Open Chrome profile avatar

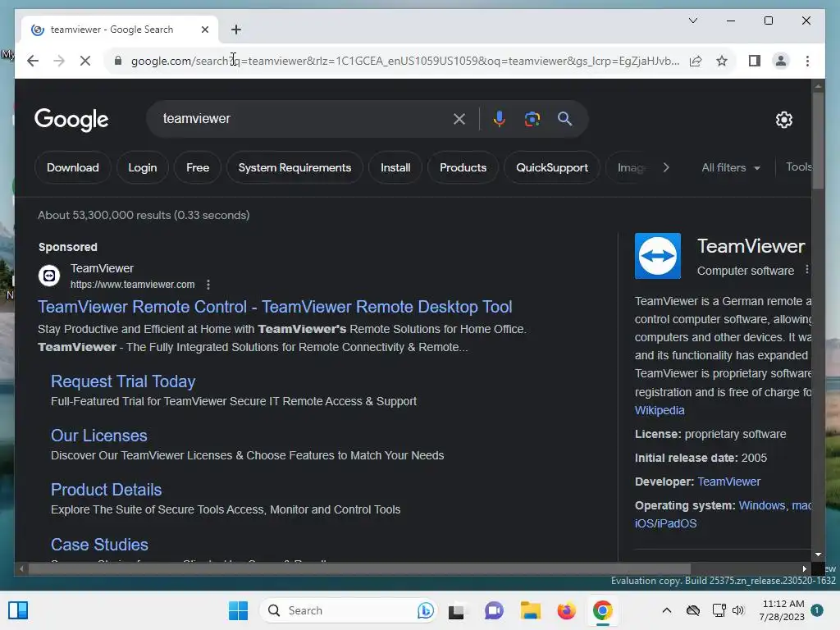click(781, 61)
